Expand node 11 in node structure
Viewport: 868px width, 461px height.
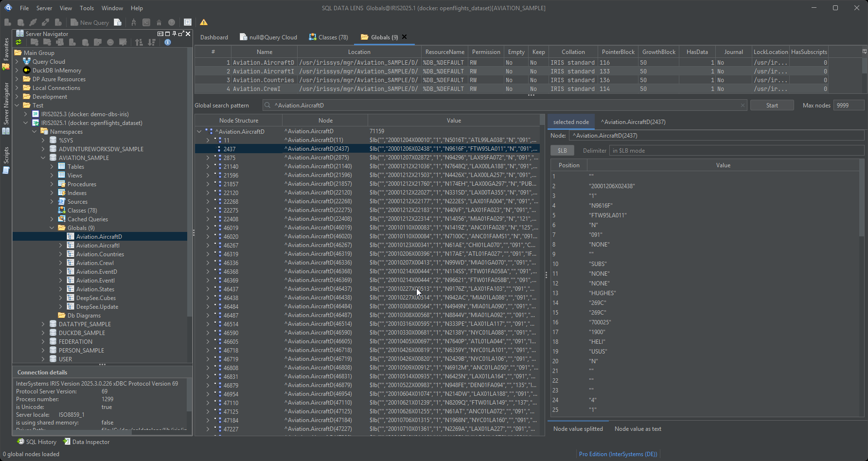(208, 140)
